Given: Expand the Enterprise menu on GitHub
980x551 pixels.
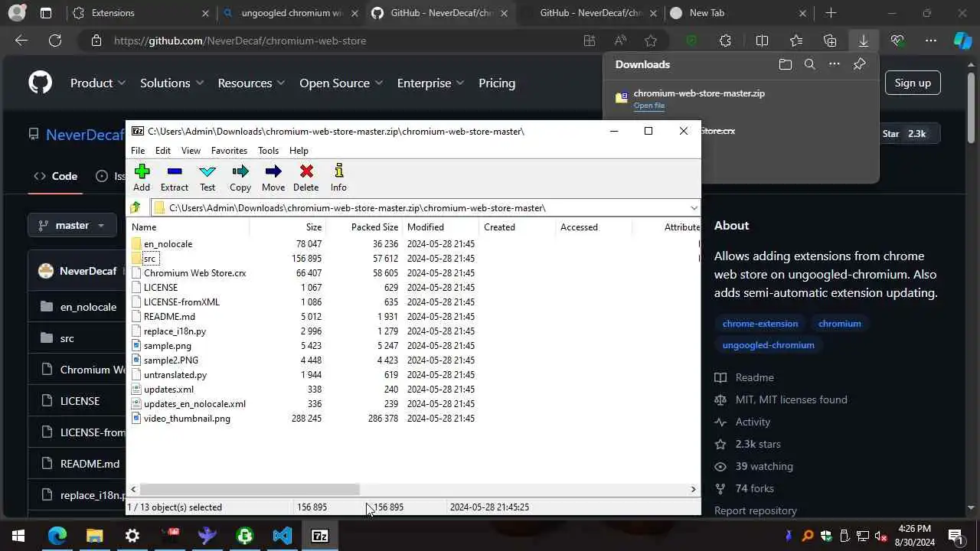Looking at the screenshot, I should (x=430, y=83).
